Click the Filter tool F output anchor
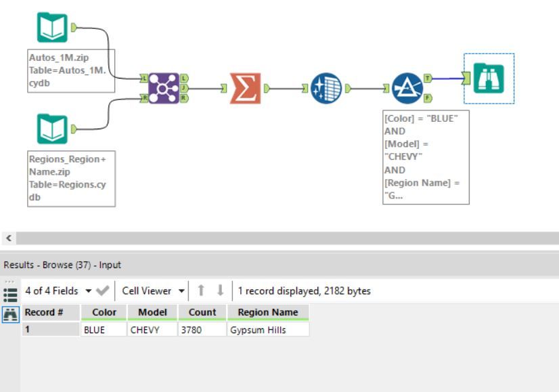559x392 pixels. pos(428,97)
